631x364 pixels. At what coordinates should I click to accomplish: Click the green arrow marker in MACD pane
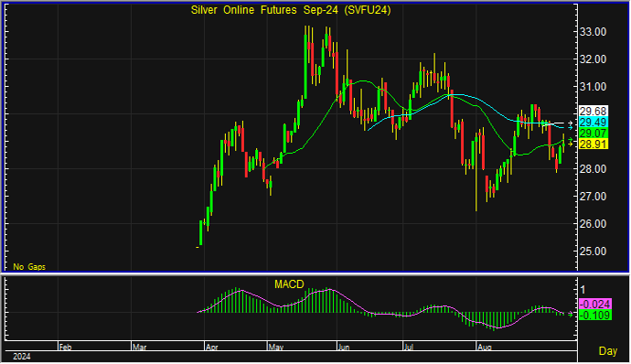coord(571,314)
